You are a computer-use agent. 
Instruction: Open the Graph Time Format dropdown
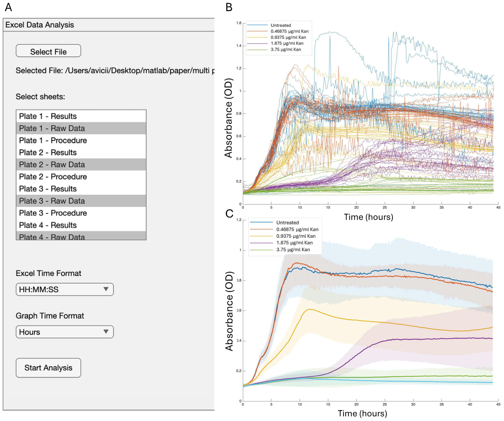[x=64, y=332]
